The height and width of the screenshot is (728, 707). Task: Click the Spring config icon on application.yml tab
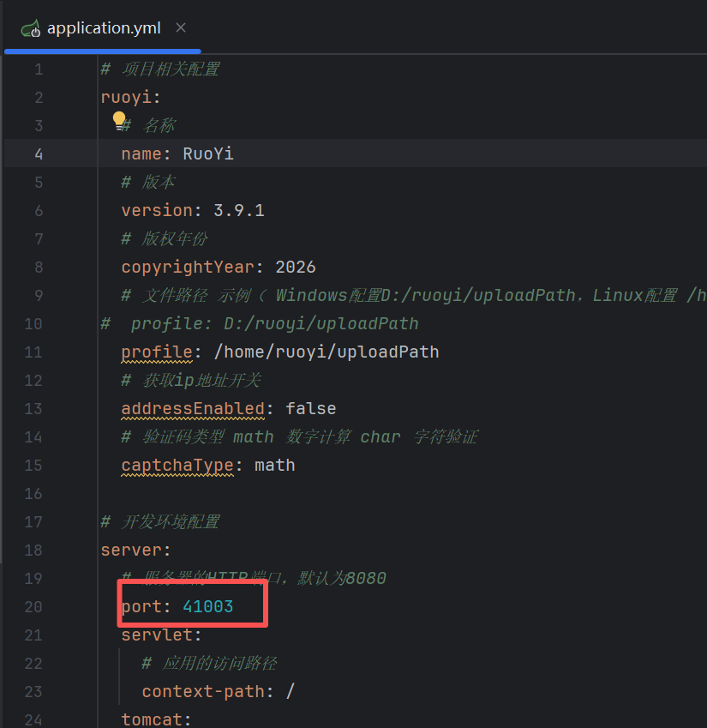click(x=31, y=29)
